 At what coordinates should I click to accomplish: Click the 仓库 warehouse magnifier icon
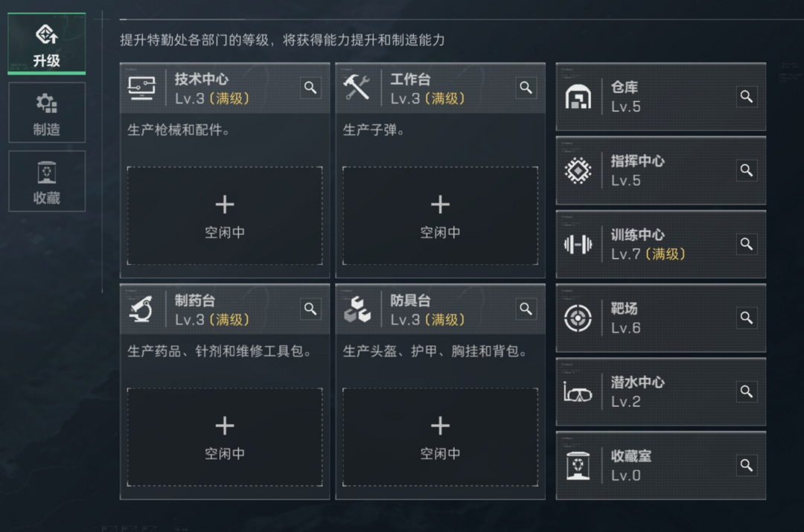[747, 96]
